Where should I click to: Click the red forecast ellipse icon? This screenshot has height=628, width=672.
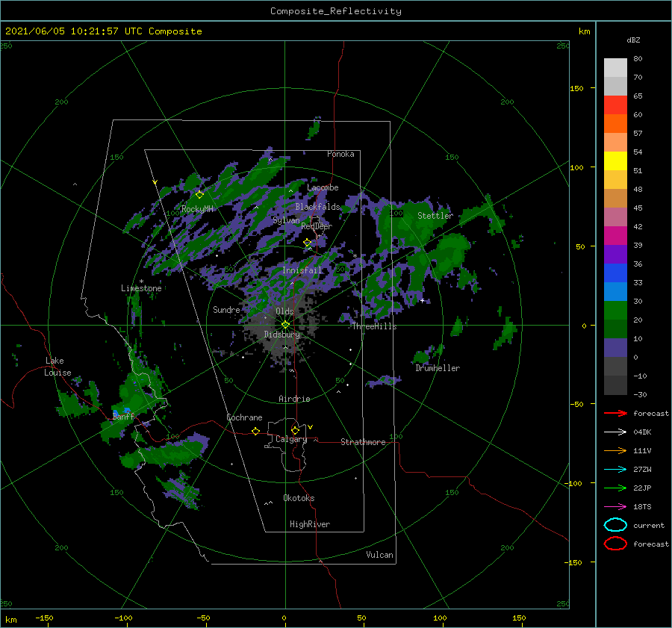(615, 544)
